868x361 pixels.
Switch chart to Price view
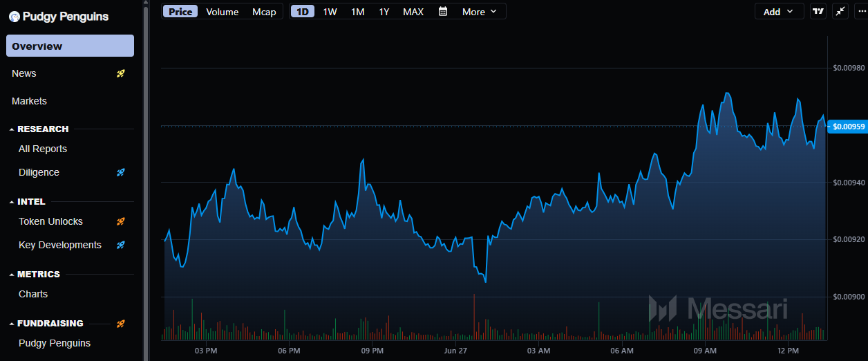click(180, 12)
